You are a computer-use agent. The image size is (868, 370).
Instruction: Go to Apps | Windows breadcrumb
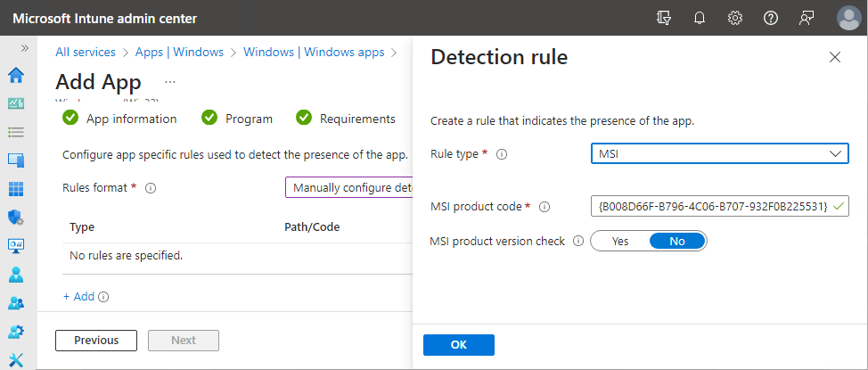click(179, 52)
